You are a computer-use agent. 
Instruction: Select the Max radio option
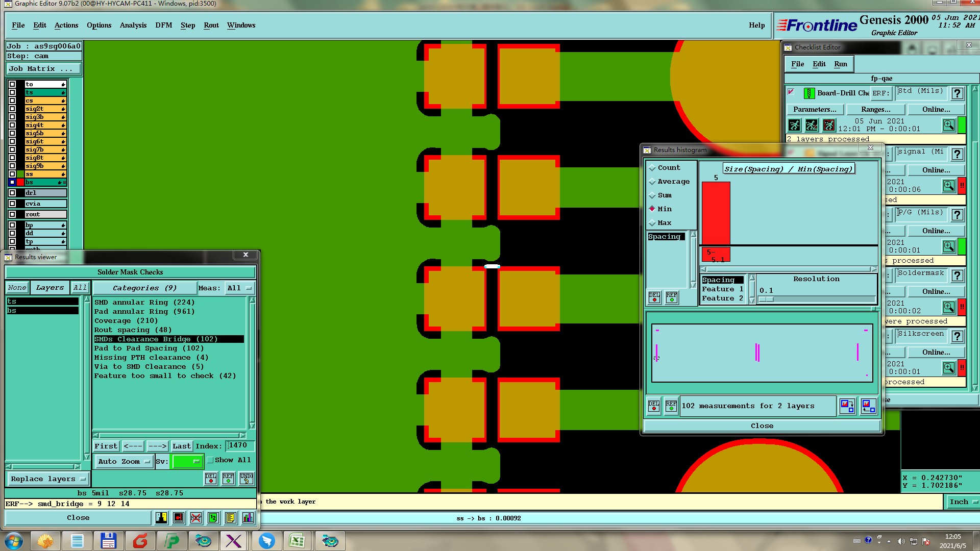(652, 223)
